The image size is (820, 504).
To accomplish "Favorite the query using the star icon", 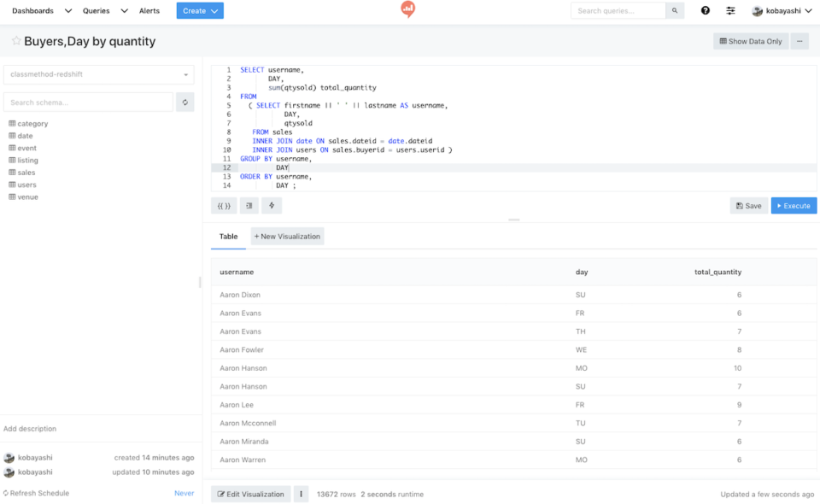I will [15, 41].
